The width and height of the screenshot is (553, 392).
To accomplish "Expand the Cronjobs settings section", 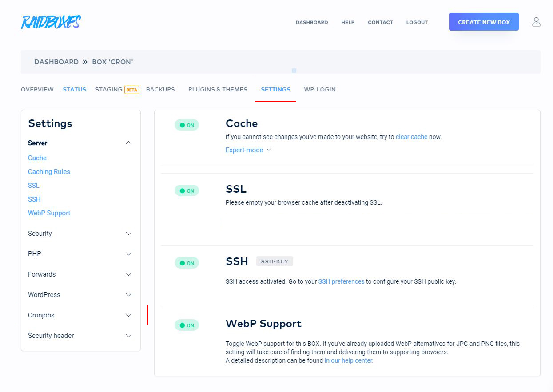I will [x=80, y=315].
